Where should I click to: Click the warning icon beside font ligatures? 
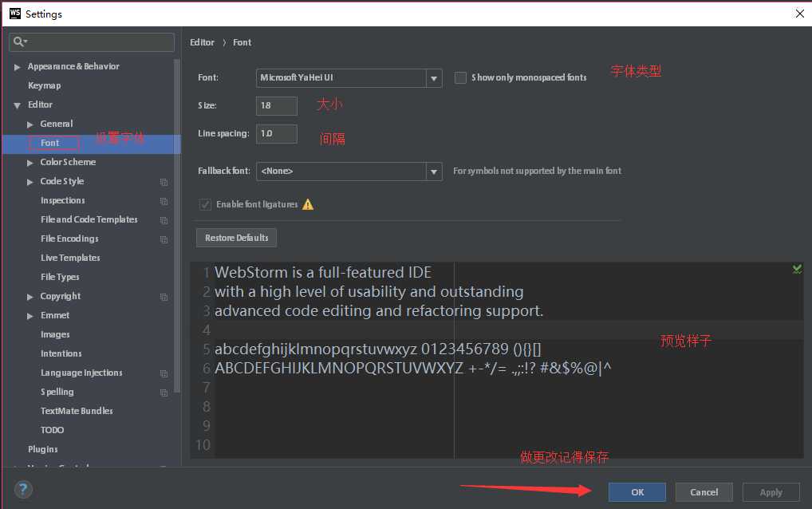pos(308,204)
